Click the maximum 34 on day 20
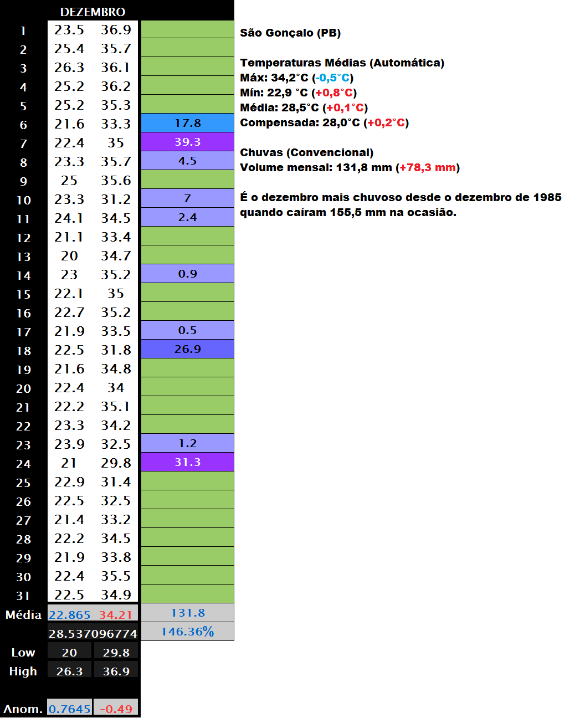This screenshot has height=728, width=575. point(116,387)
